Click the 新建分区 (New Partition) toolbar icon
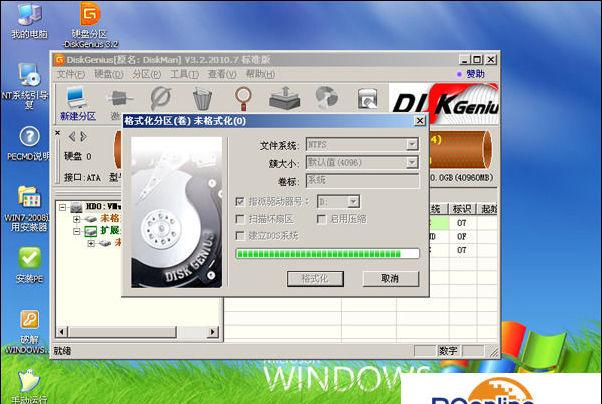Image resolution: width=602 pixels, height=404 pixels. coord(76,100)
